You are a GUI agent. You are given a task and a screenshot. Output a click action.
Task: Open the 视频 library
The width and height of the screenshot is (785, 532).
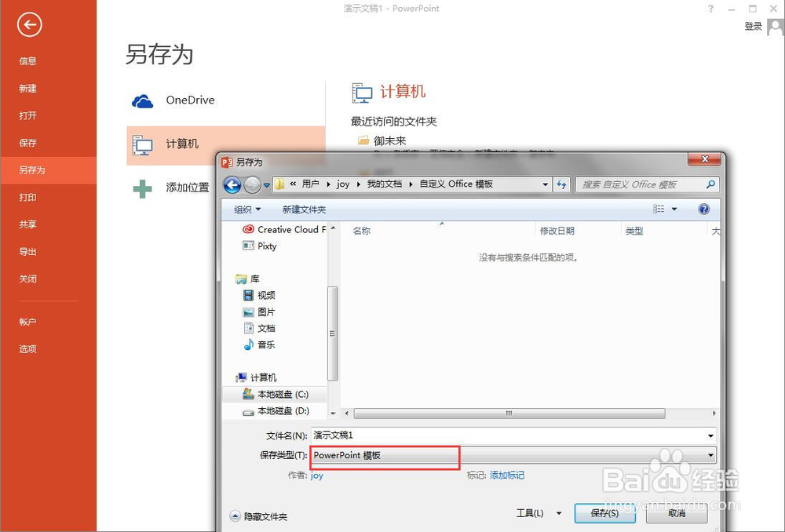pos(259,295)
